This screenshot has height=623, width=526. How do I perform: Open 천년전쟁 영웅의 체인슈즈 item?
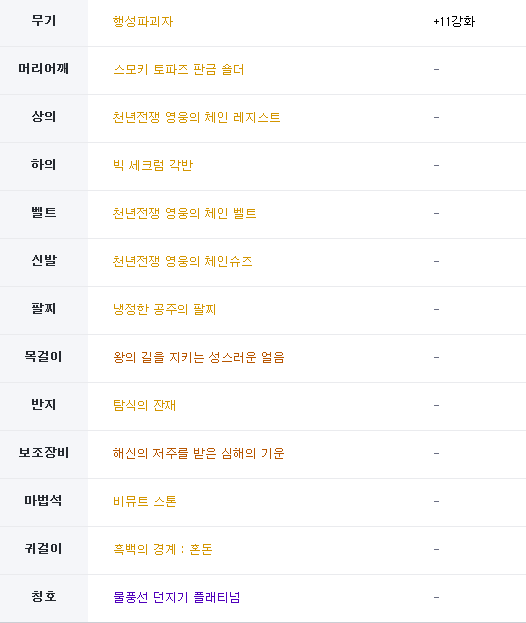point(182,261)
